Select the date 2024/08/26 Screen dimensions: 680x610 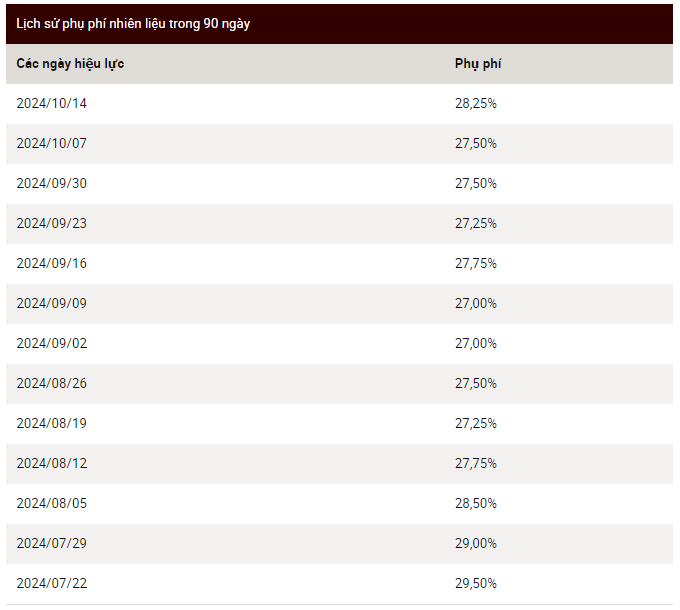pyautogui.click(x=52, y=383)
